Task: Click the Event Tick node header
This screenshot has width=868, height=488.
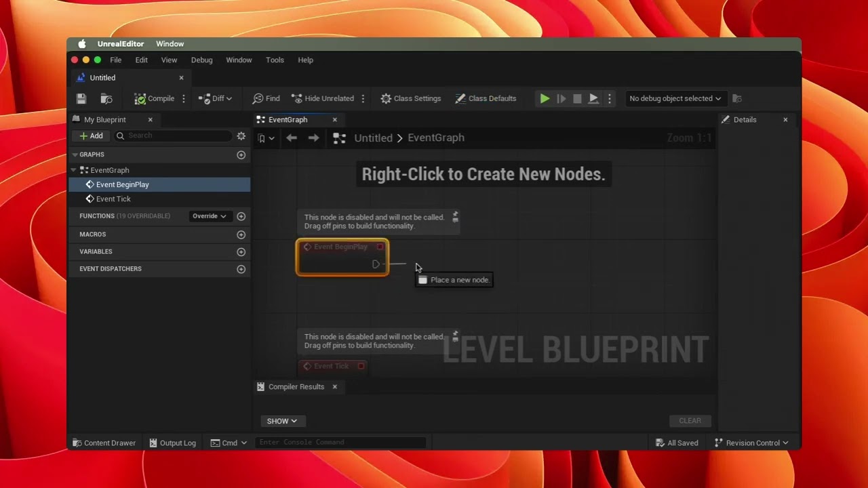Action: click(332, 367)
